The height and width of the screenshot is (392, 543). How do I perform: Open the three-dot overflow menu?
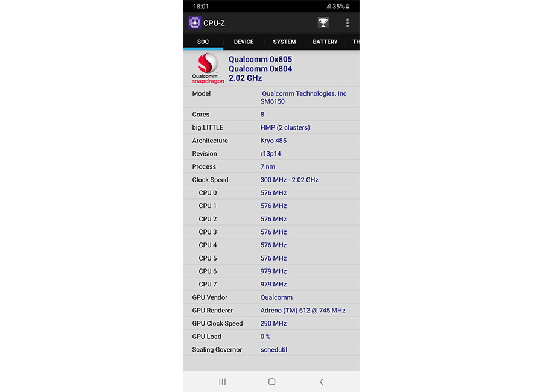click(x=348, y=22)
